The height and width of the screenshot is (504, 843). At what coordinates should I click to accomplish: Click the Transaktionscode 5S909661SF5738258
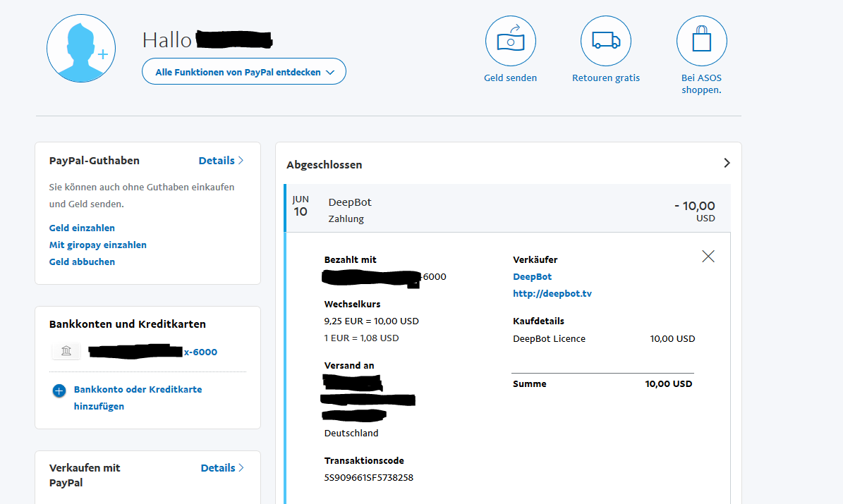click(x=369, y=477)
